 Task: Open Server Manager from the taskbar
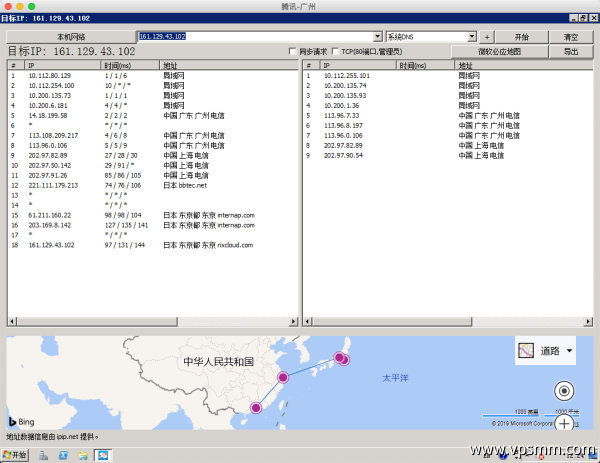coord(44,455)
